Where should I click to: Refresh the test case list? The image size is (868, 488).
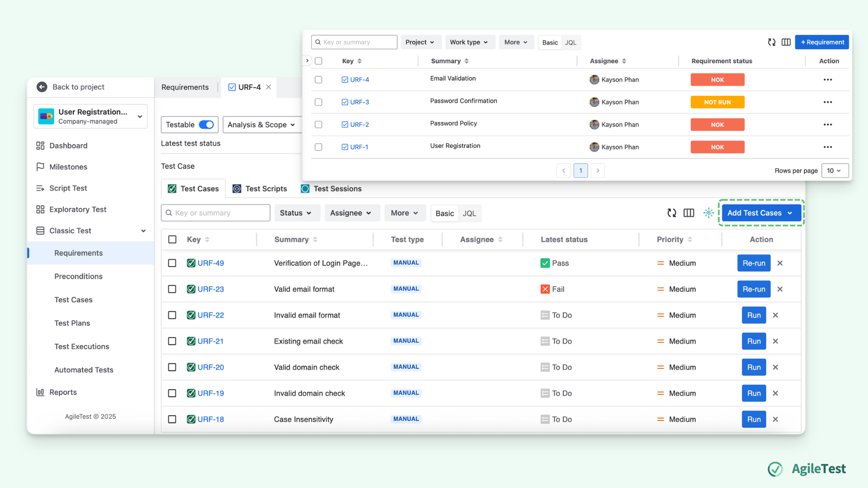[672, 213]
